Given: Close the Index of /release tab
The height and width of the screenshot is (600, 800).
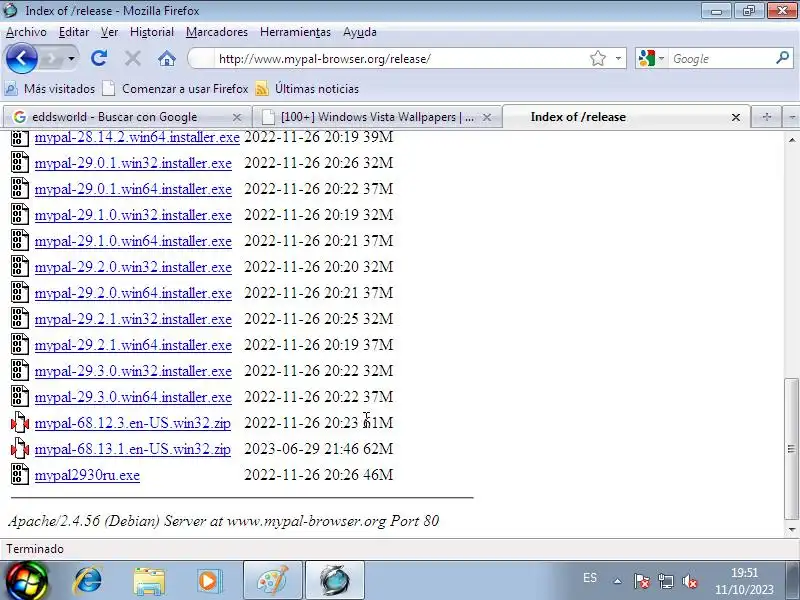Looking at the screenshot, I should [x=736, y=117].
